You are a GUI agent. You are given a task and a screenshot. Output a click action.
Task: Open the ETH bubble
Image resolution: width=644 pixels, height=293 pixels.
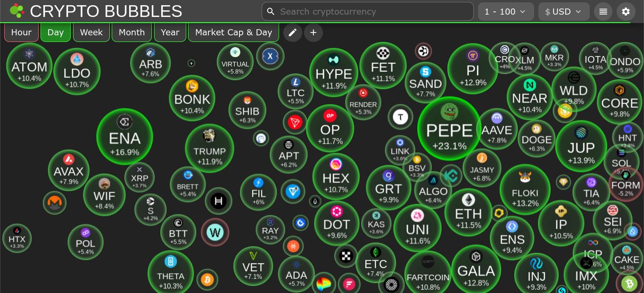[468, 212]
